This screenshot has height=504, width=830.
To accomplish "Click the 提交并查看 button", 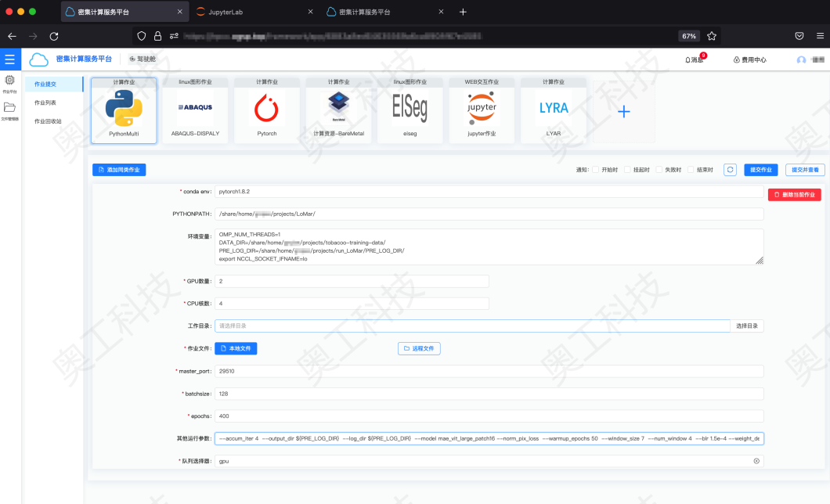I will (805, 170).
